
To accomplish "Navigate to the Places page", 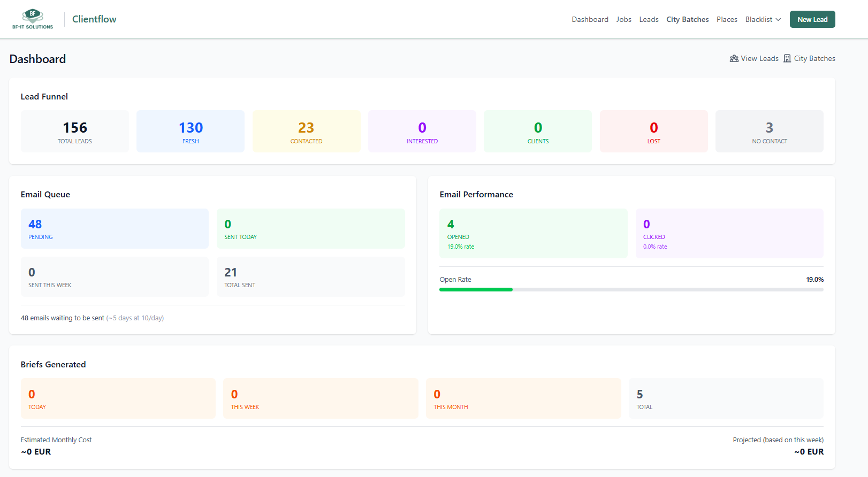I will point(727,20).
